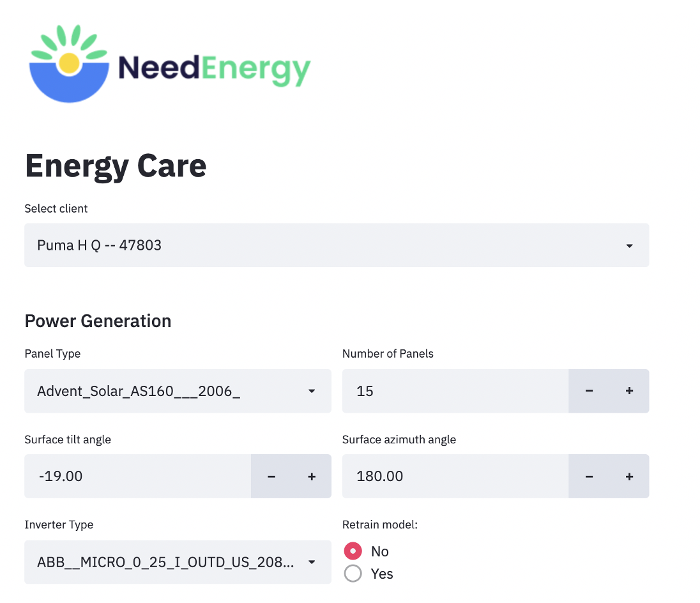Decrease Surface azimuth angle with minus
The width and height of the screenshot is (700, 603).
click(x=589, y=477)
